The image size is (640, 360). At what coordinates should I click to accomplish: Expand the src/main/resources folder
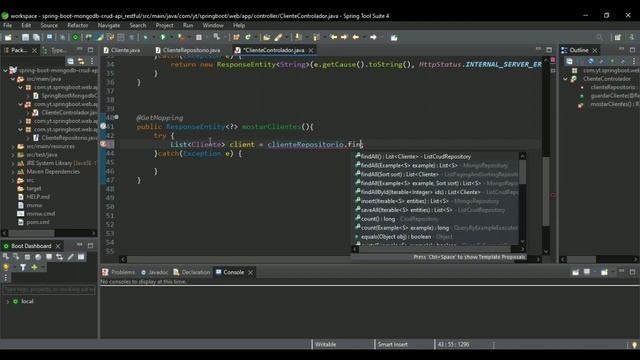click(x=13, y=146)
